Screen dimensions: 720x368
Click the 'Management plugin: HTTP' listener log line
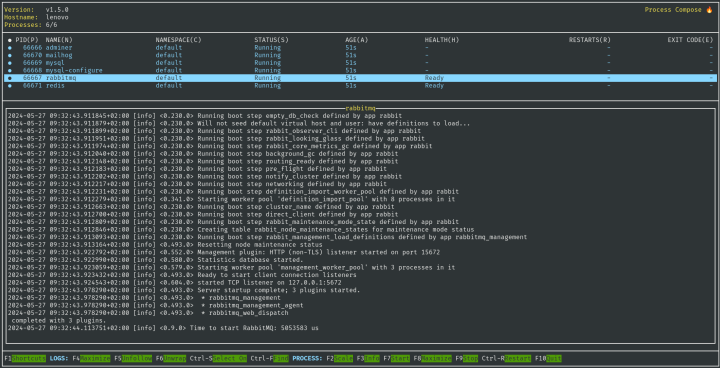point(224,252)
